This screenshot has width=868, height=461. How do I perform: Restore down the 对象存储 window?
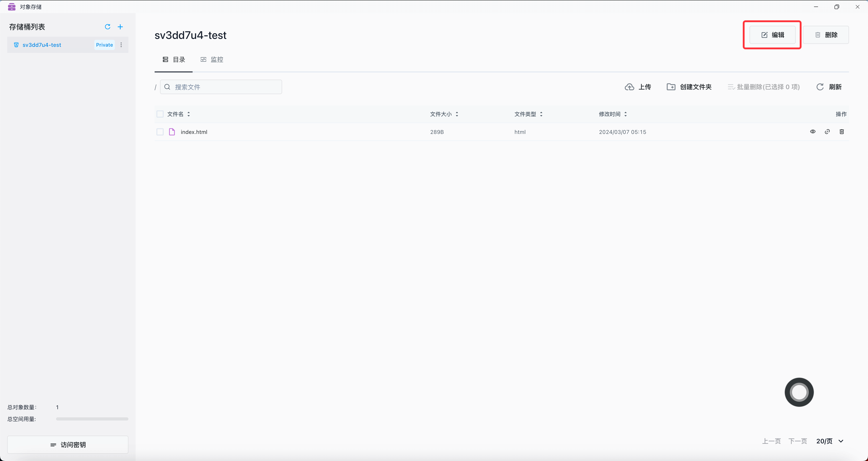[x=837, y=7]
